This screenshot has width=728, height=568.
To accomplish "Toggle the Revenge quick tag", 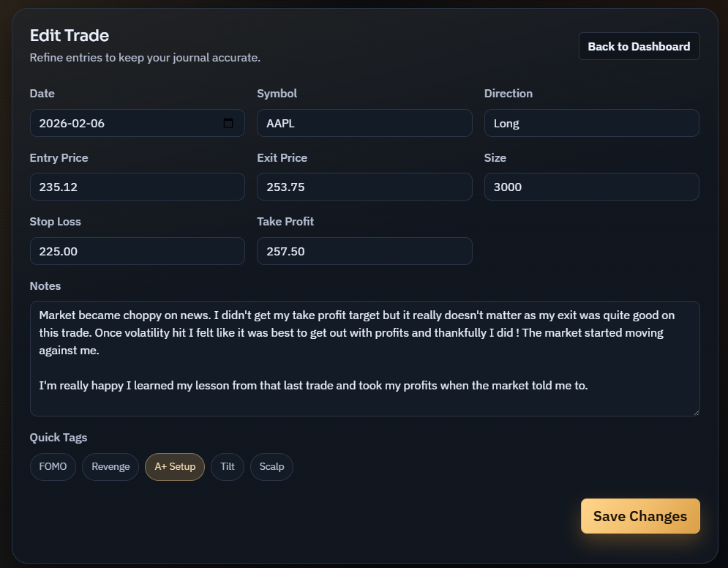I will pos(110,467).
